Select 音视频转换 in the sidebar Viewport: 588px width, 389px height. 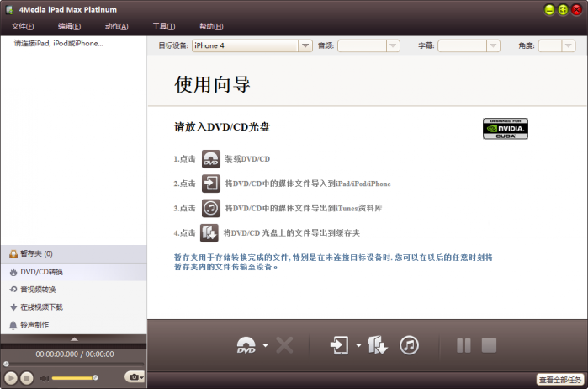tap(73, 290)
